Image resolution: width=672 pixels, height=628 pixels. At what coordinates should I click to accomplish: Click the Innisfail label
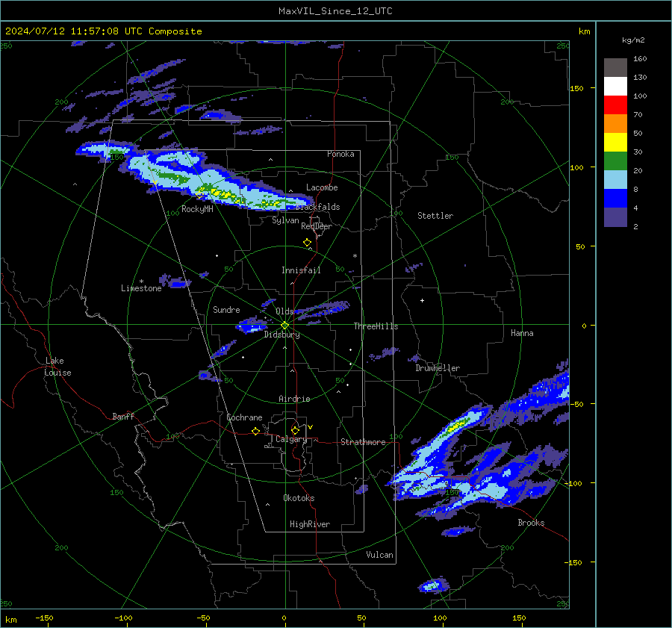pyautogui.click(x=301, y=270)
